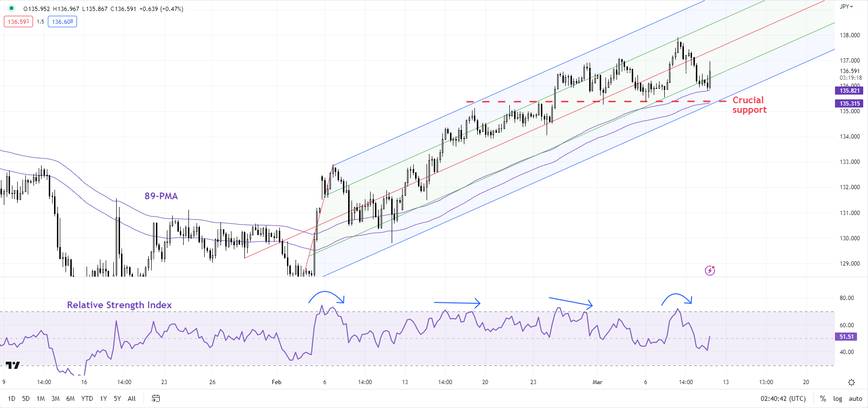Viewport: 868px width, 408px height.
Task: Toggle percent scale mode
Action: [x=823, y=398]
